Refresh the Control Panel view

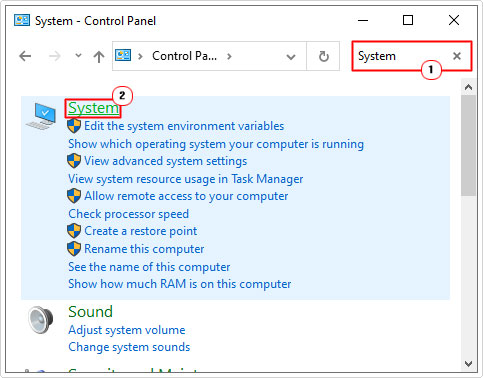[323, 56]
